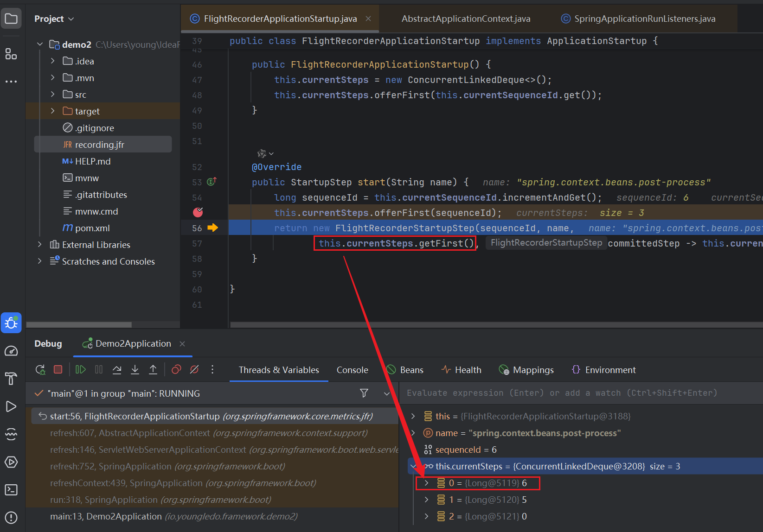Viewport: 763px width, 532px height.
Task: Open more debugger actions vertical dots
Action: (212, 369)
